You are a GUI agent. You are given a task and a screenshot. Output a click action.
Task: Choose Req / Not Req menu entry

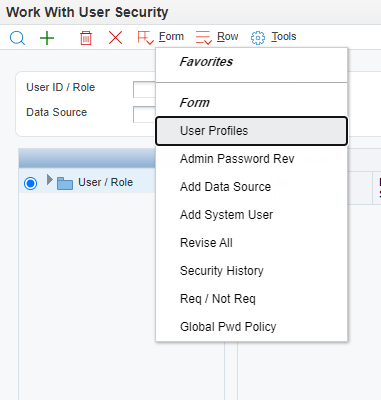tap(252, 299)
